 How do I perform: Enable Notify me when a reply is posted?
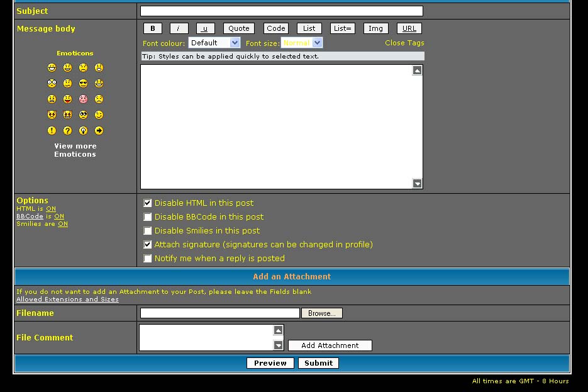[x=148, y=259]
